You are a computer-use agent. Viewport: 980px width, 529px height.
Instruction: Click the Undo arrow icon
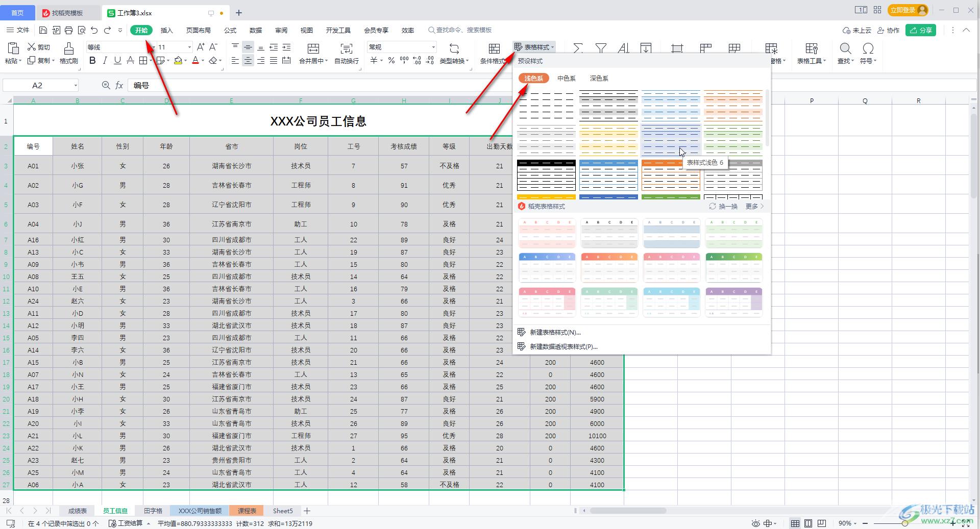[94, 30]
